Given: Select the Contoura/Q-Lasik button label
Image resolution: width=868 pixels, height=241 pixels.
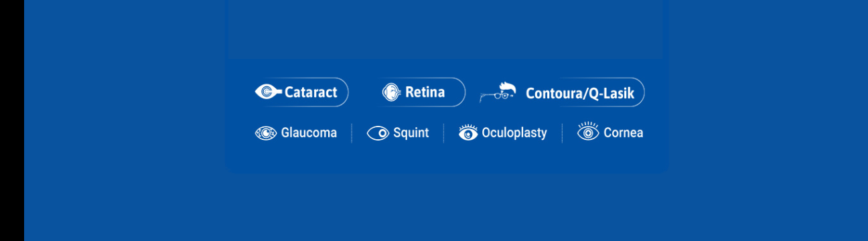Looking at the screenshot, I should tap(580, 93).
